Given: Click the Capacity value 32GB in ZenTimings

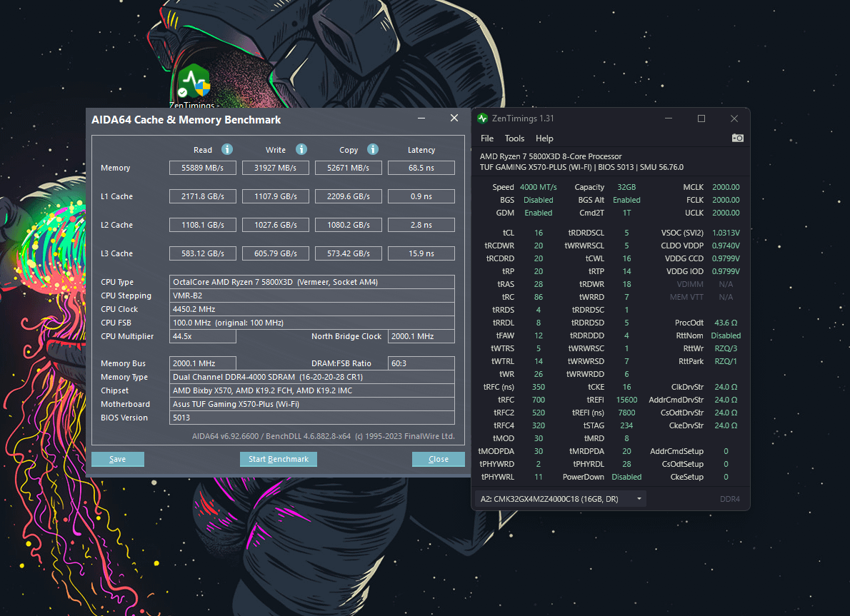Looking at the screenshot, I should 626,187.
